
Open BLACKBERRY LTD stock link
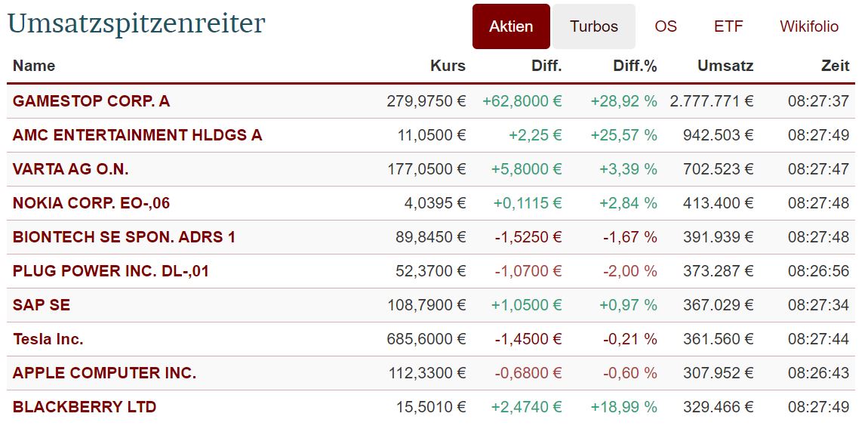[85, 407]
